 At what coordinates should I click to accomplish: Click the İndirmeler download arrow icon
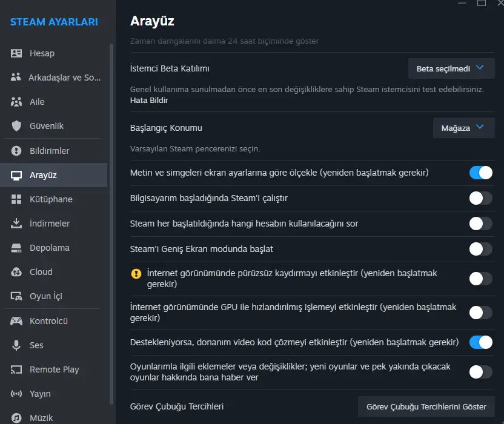[x=16, y=224]
